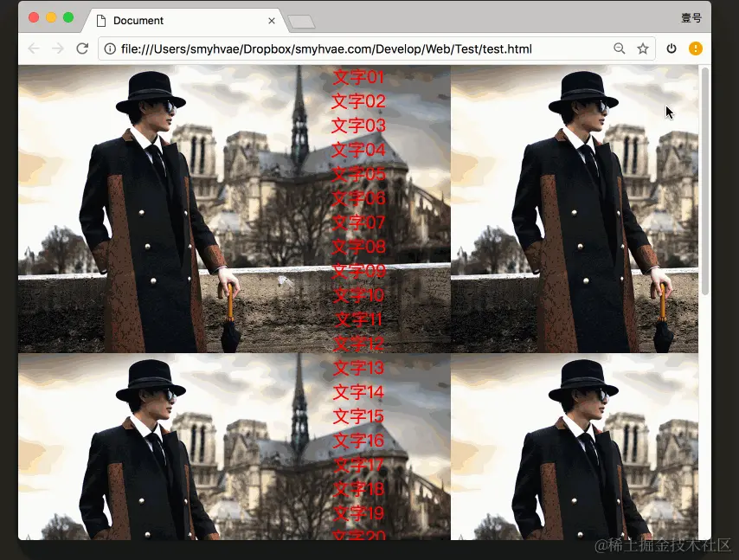739x560 pixels.
Task: View site information icon in address bar
Action: point(110,48)
